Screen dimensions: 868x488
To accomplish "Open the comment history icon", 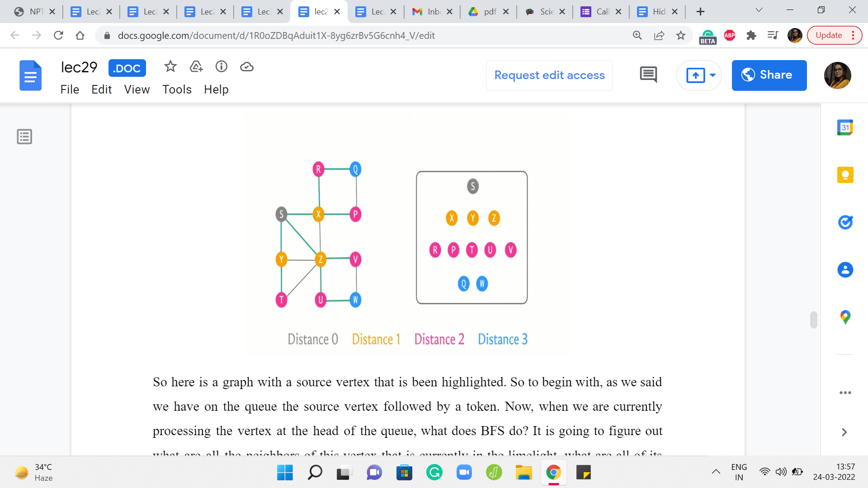I will tap(648, 75).
